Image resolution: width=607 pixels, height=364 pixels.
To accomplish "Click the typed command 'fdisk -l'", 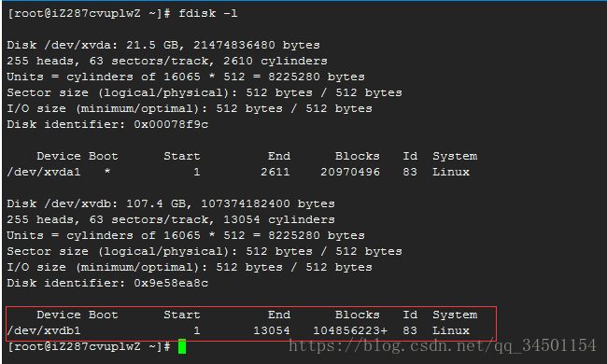I will [x=208, y=14].
